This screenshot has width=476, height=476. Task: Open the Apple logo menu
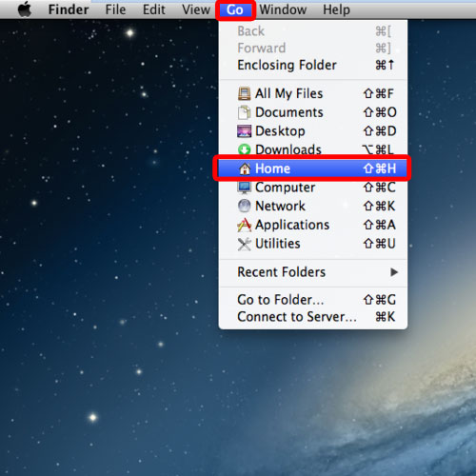(25, 10)
